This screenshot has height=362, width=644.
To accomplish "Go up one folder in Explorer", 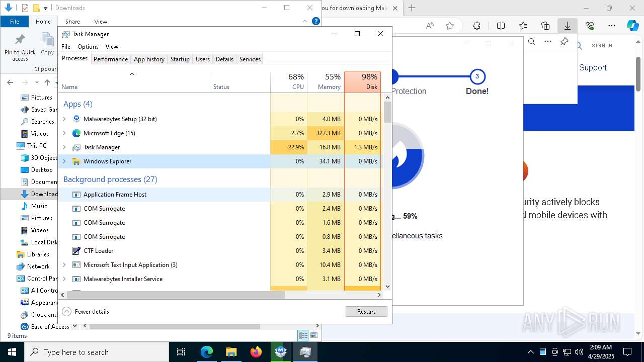I will [x=47, y=82].
